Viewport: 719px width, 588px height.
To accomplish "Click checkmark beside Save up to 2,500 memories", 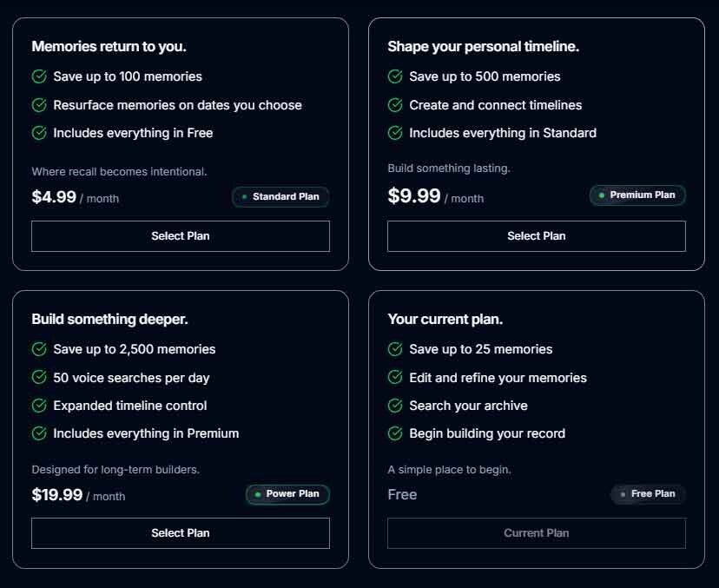I will [x=39, y=349].
